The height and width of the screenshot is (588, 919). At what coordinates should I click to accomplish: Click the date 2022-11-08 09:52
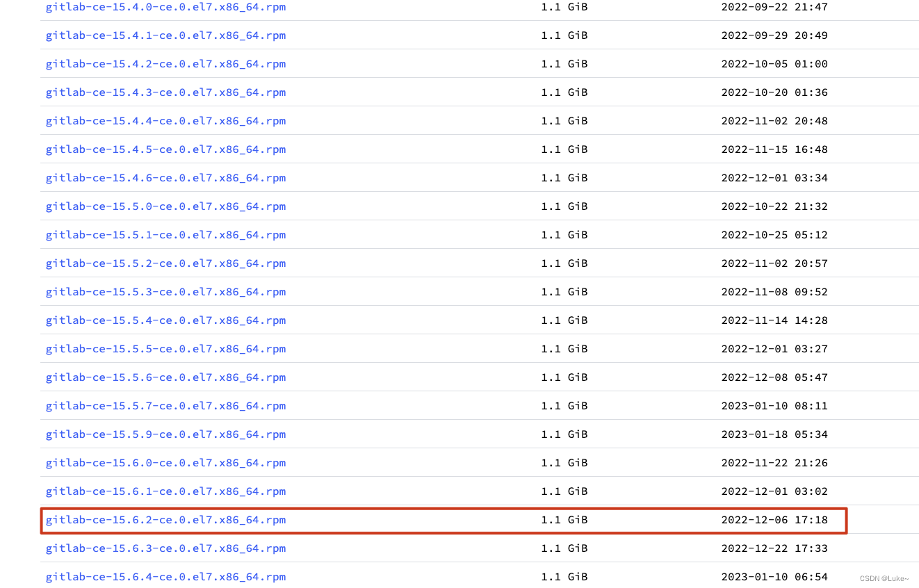click(774, 292)
